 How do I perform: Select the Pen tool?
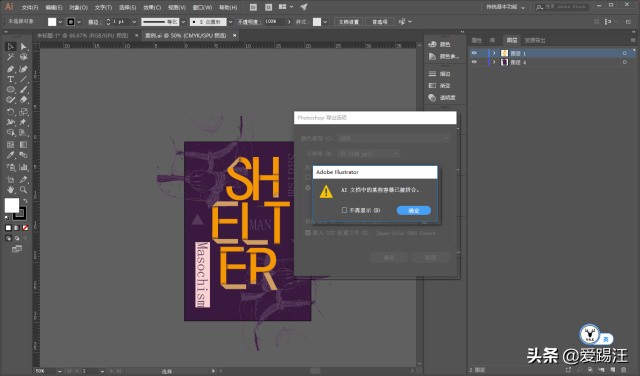point(11,69)
